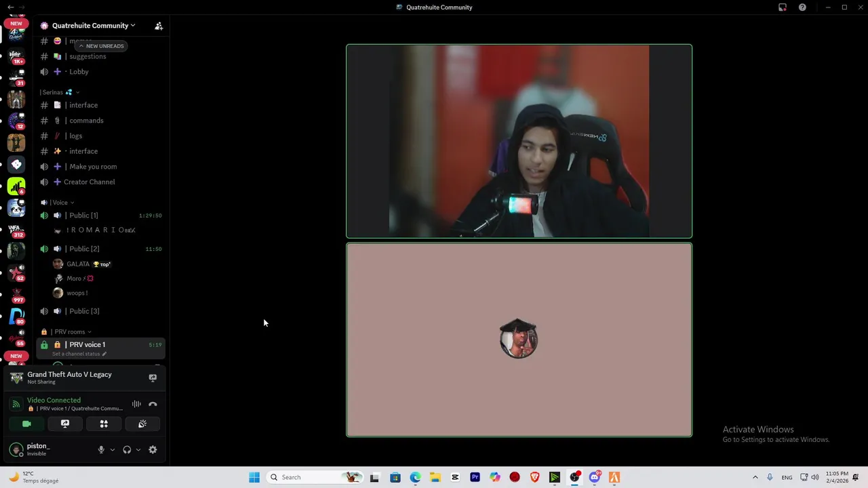Go back with the title bar arrow
The height and width of the screenshot is (488, 868).
tap(10, 7)
